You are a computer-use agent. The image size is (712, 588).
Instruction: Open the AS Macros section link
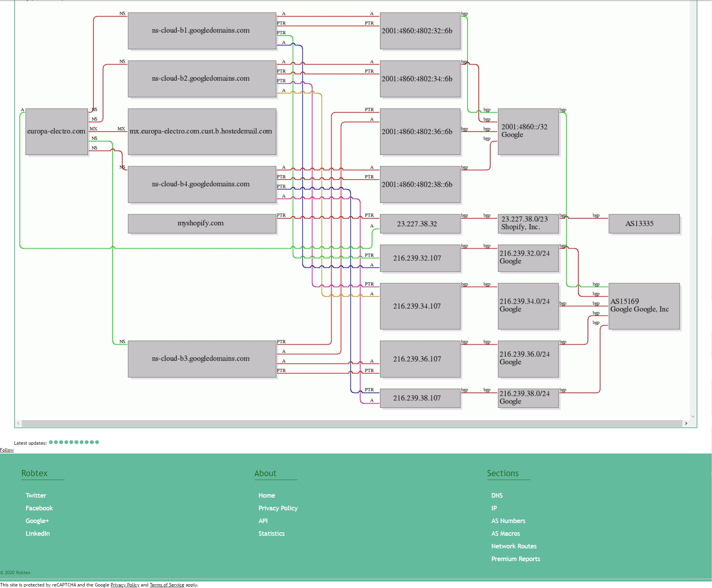pyautogui.click(x=506, y=533)
